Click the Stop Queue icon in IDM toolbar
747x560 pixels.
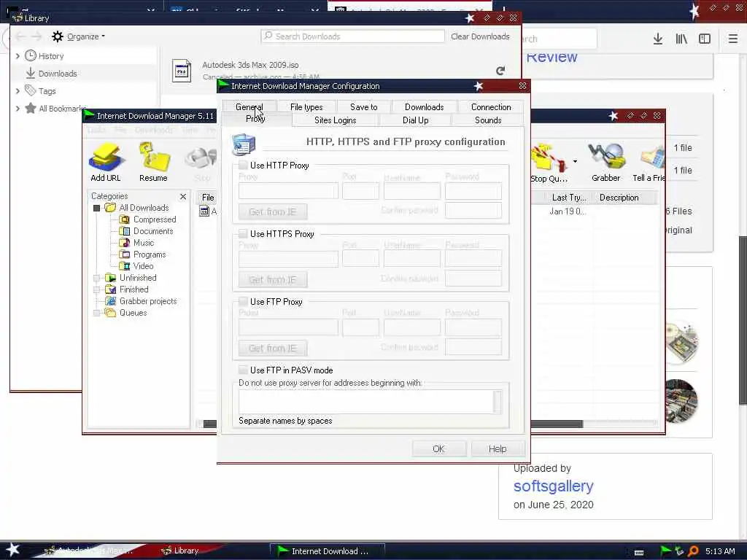point(549,158)
